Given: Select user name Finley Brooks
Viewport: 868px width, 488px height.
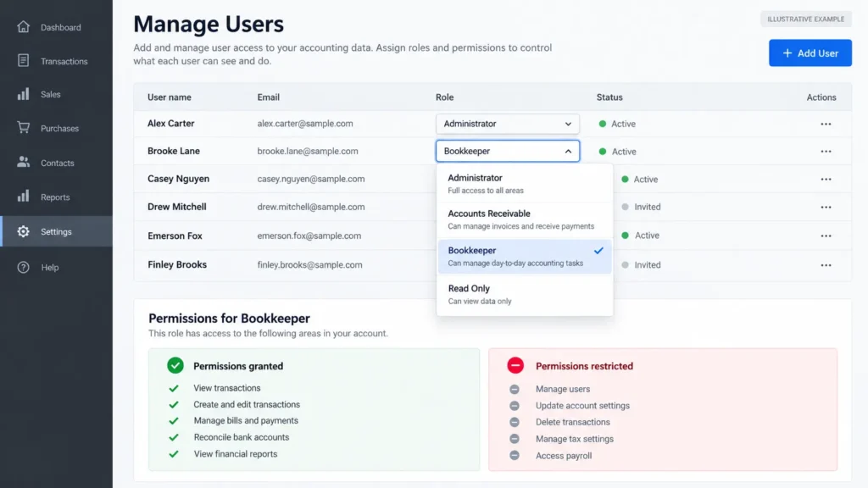Looking at the screenshot, I should pyautogui.click(x=177, y=264).
